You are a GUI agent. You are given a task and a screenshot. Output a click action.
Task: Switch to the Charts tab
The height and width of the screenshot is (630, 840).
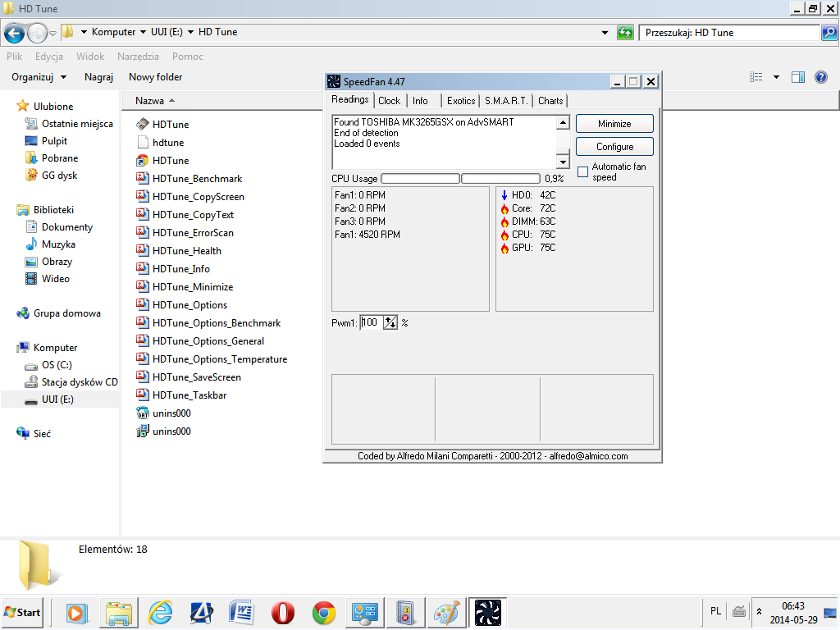click(550, 101)
